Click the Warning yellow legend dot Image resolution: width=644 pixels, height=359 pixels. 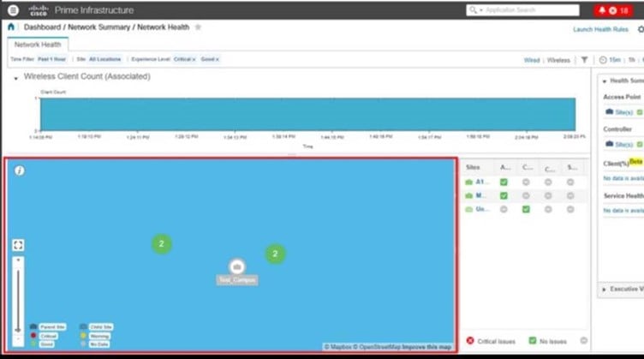point(83,336)
